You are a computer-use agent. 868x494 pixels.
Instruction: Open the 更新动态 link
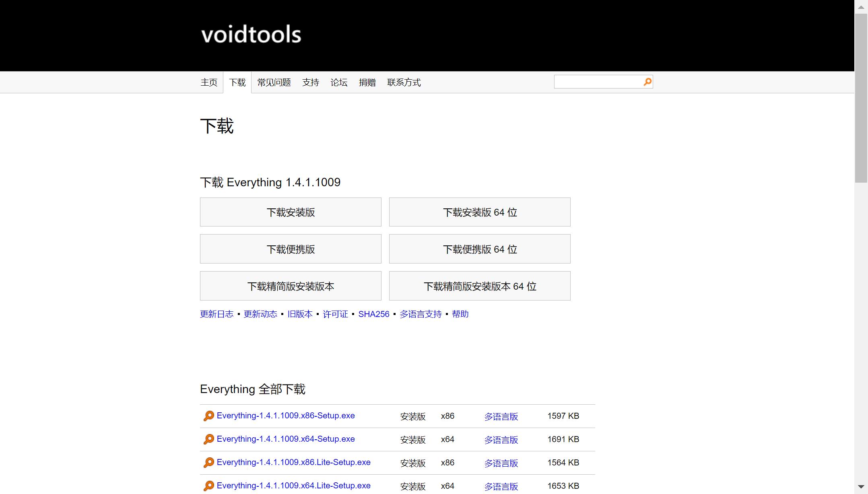pyautogui.click(x=260, y=314)
